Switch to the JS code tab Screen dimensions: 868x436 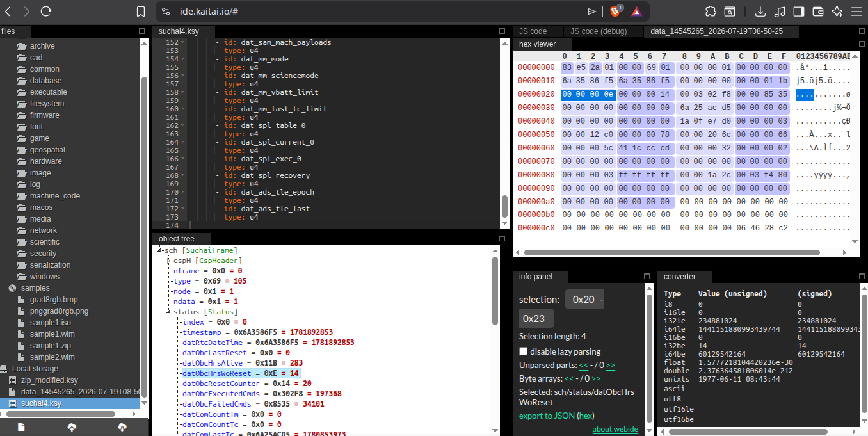533,31
